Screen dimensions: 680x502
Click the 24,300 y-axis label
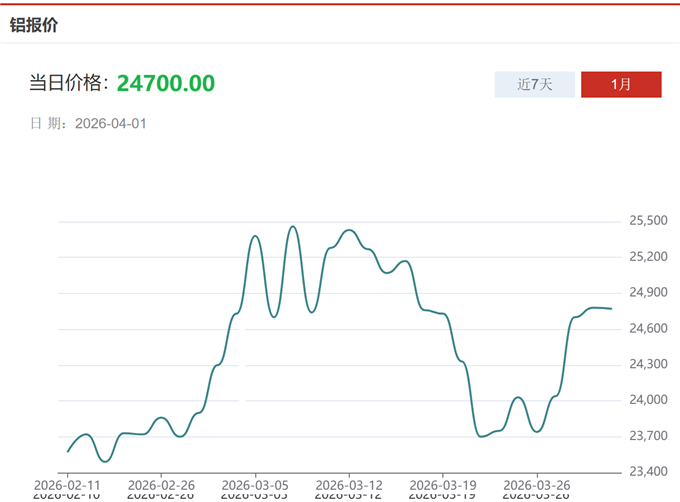click(x=648, y=365)
